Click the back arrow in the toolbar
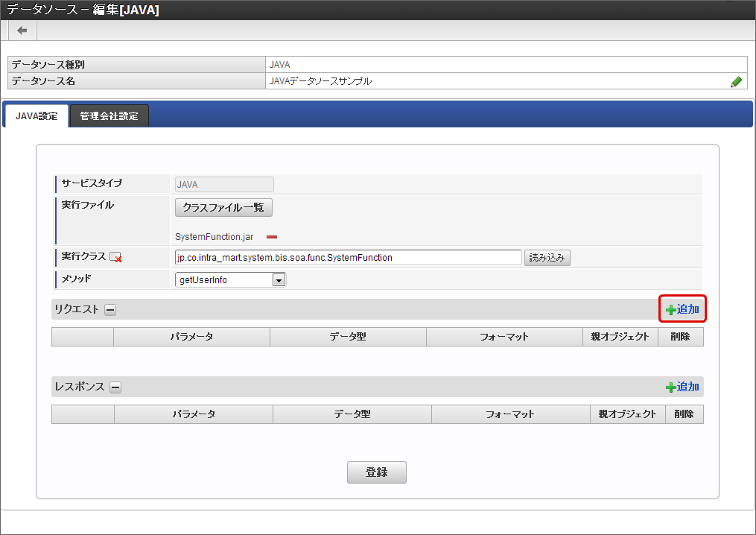This screenshot has height=535, width=756. 22,31
